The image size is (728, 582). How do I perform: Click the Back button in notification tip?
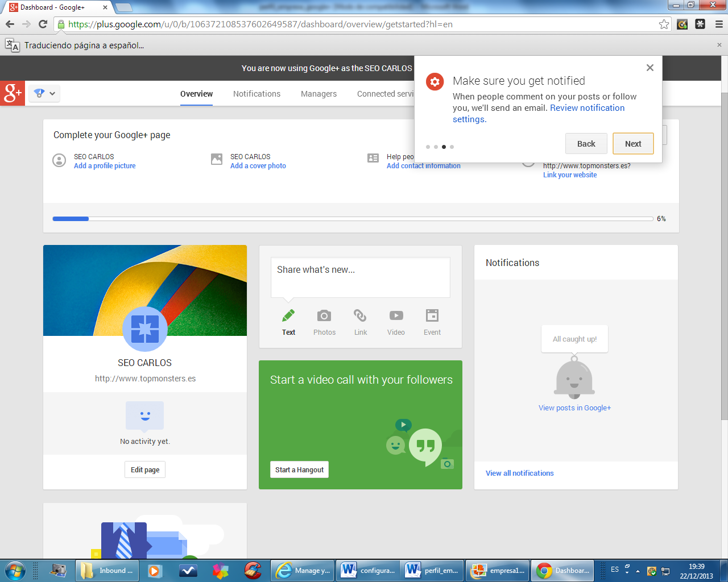pyautogui.click(x=586, y=144)
